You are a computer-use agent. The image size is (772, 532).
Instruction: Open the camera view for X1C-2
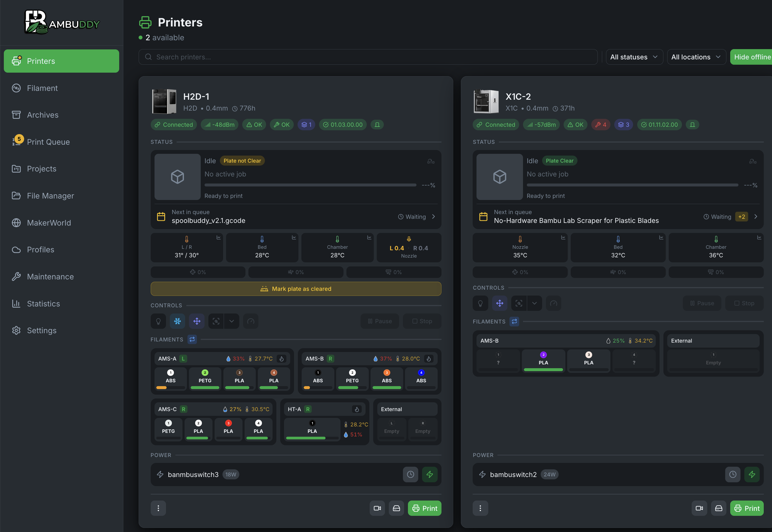699,508
